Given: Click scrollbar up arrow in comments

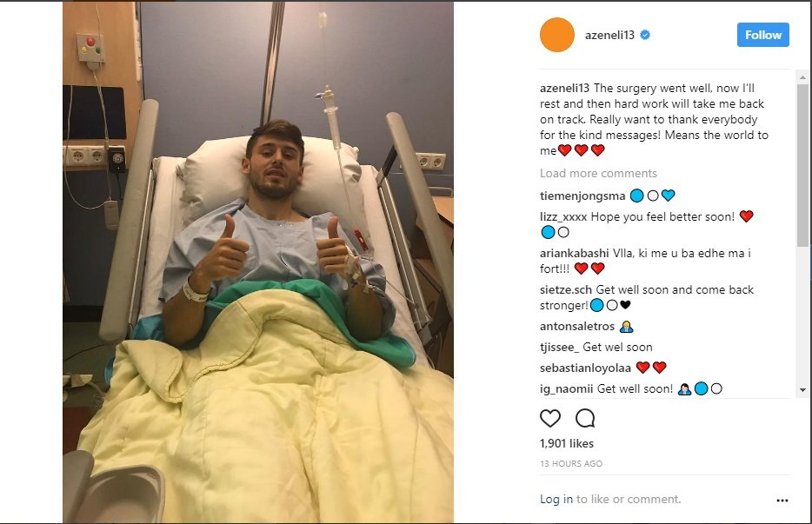Looking at the screenshot, I should point(802,77).
